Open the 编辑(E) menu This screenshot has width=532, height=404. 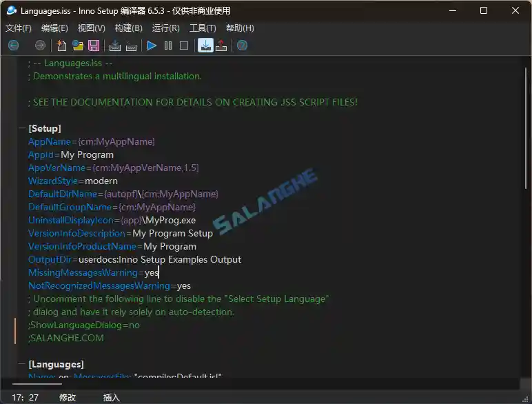pyautogui.click(x=54, y=28)
